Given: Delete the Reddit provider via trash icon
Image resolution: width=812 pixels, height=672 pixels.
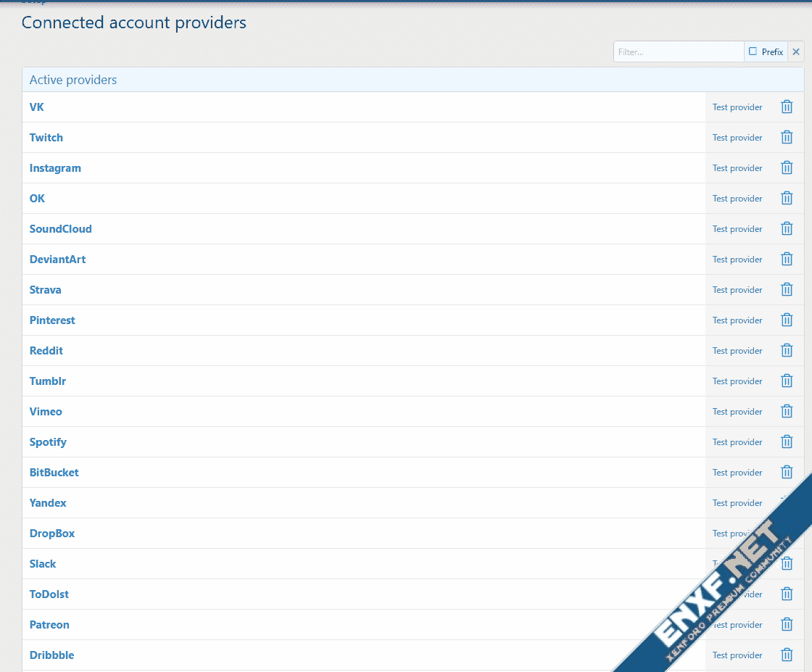Looking at the screenshot, I should tap(787, 350).
